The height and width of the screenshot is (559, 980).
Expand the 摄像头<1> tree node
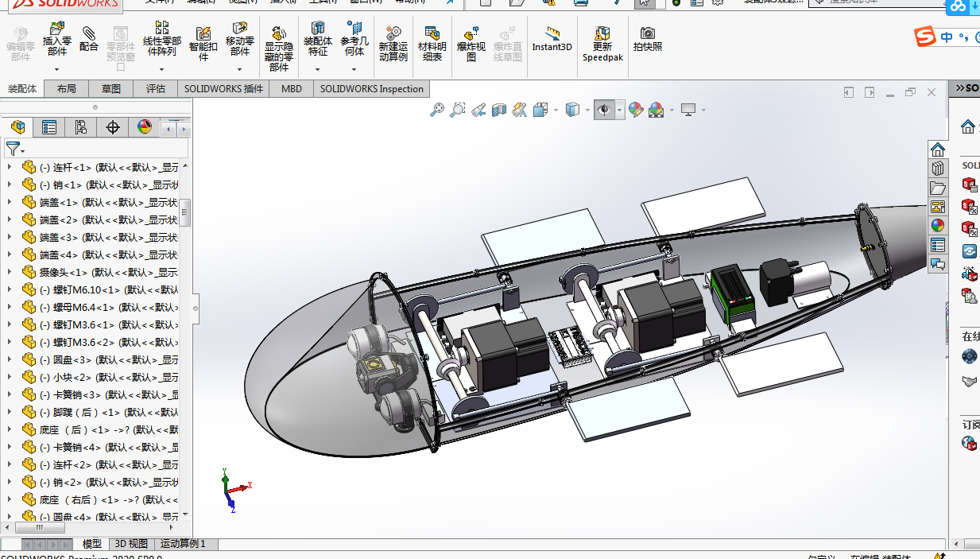[x=10, y=272]
